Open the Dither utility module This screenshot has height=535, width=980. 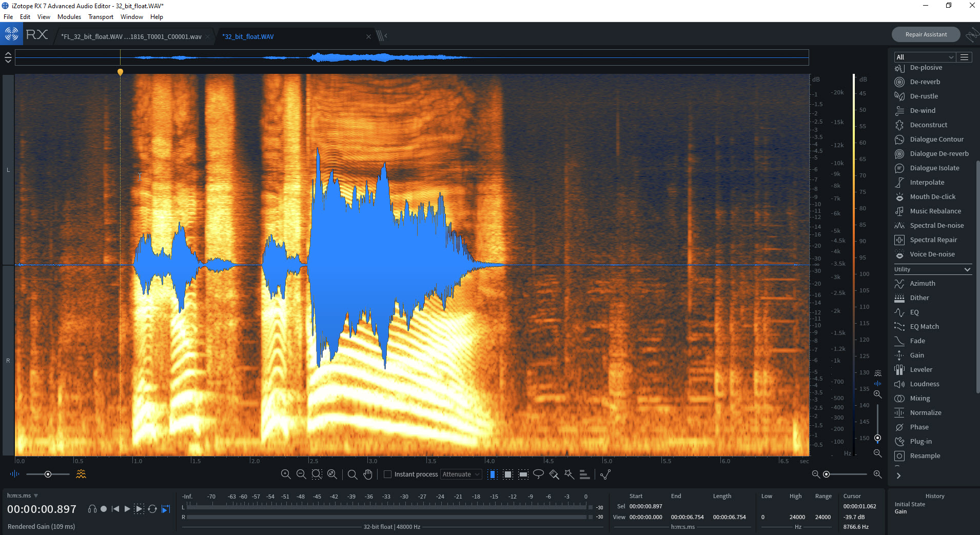(x=919, y=298)
